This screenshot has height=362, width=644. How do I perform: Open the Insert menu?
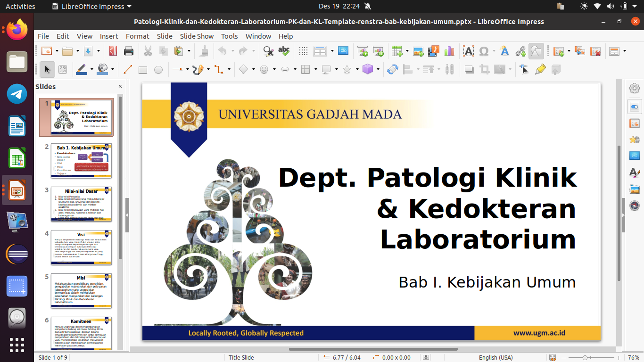109,36
